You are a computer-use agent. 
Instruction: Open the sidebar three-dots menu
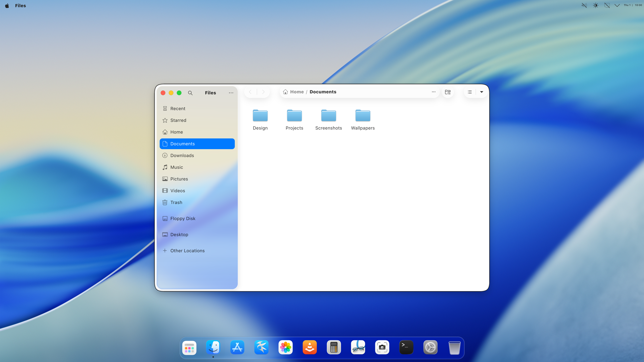coord(231,93)
